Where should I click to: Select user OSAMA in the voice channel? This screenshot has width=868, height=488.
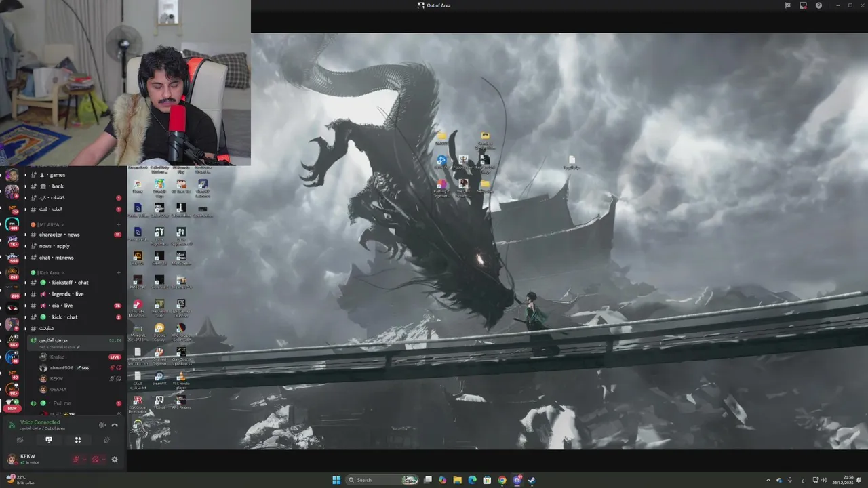(80, 390)
